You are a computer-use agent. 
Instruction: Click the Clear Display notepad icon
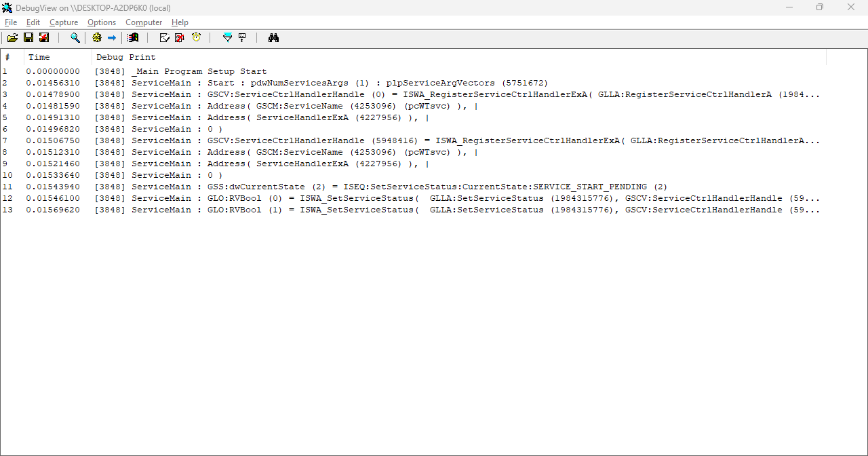pyautogui.click(x=164, y=38)
